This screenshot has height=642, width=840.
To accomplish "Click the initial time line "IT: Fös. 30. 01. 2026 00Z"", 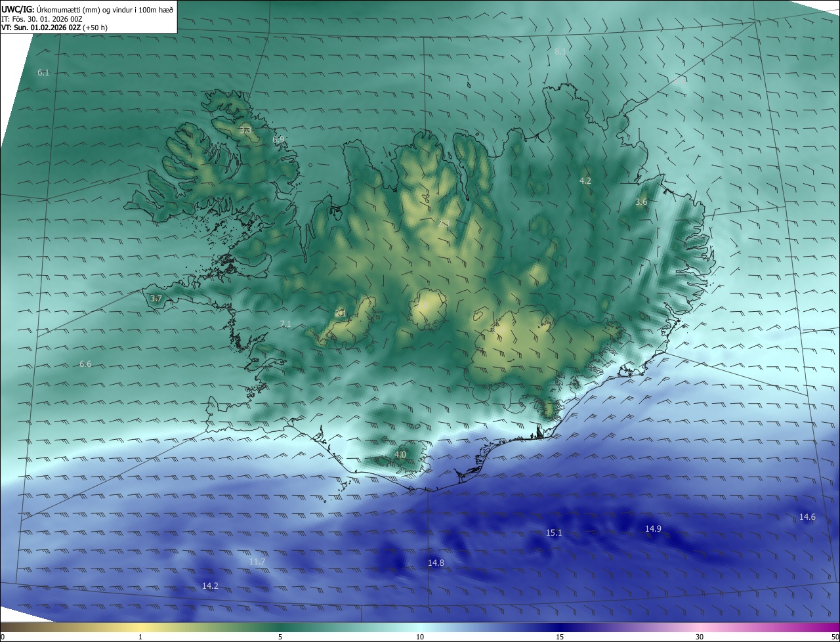I will click(x=43, y=18).
